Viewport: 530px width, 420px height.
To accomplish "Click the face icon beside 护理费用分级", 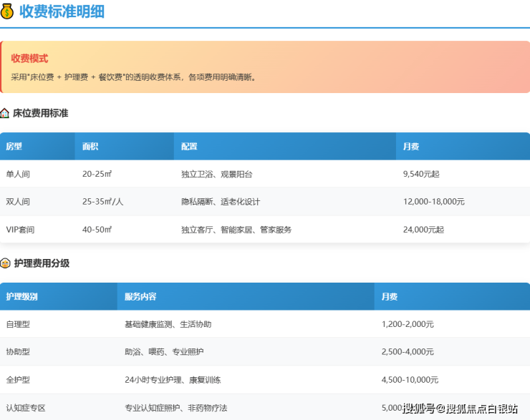I will [x=5, y=263].
